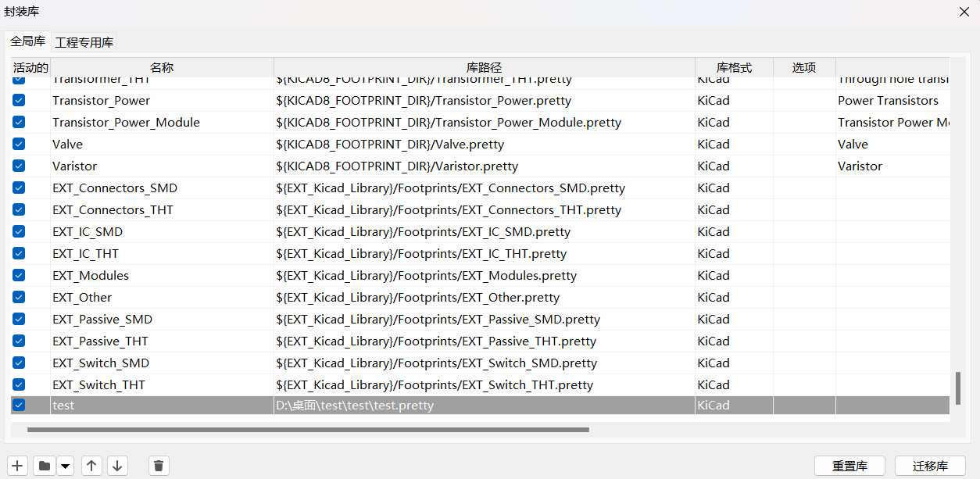This screenshot has height=479, width=980.
Task: Disable the EXT_Modules library checkbox
Action: (x=19, y=275)
